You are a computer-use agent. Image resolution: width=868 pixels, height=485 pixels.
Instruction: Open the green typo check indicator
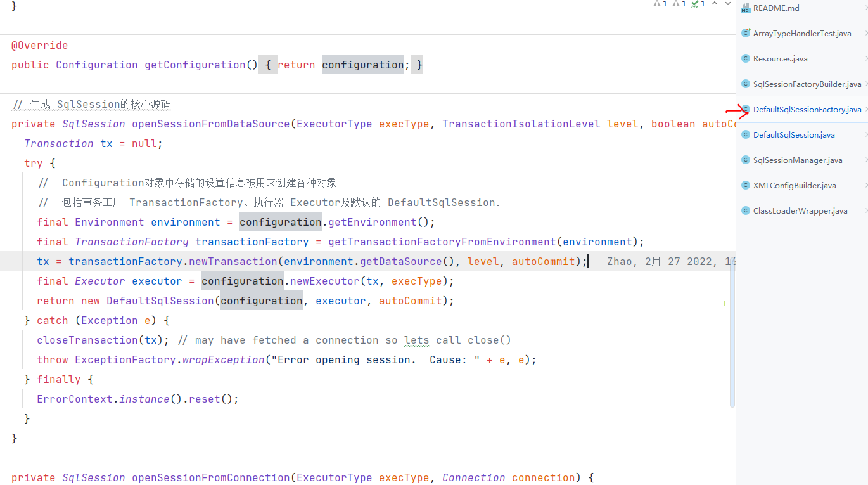pyautogui.click(x=698, y=4)
